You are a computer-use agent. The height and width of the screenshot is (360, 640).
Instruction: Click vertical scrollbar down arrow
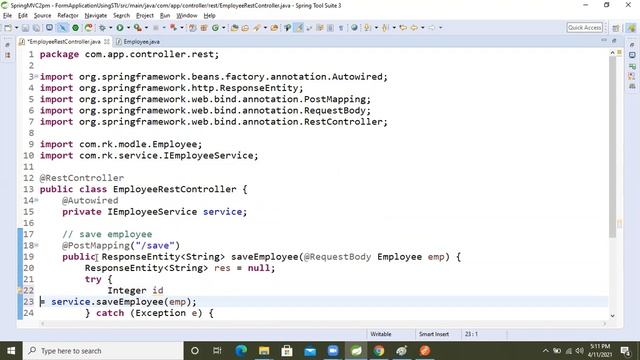[x=612, y=316]
